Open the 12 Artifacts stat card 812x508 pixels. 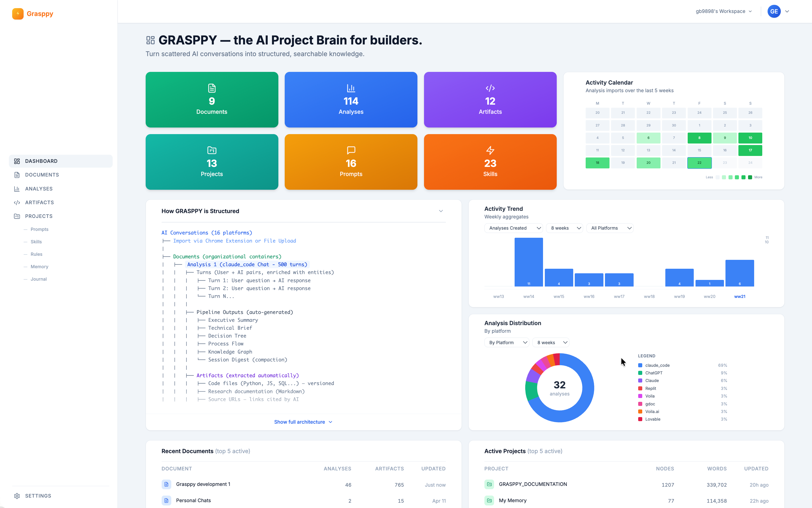pyautogui.click(x=490, y=100)
